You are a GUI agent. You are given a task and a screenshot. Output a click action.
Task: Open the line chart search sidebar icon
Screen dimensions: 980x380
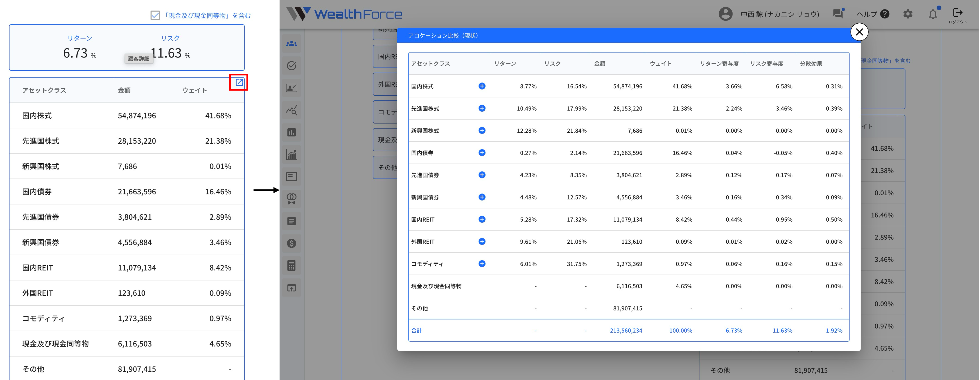coord(291,110)
